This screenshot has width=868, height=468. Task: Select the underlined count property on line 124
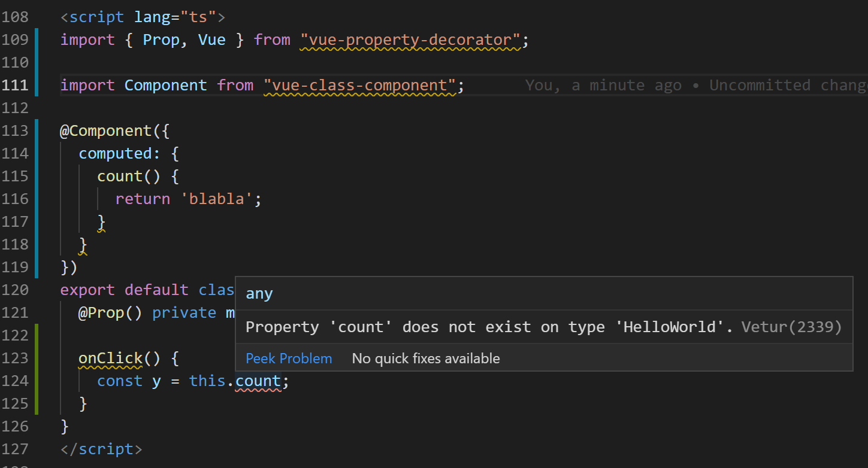point(258,381)
